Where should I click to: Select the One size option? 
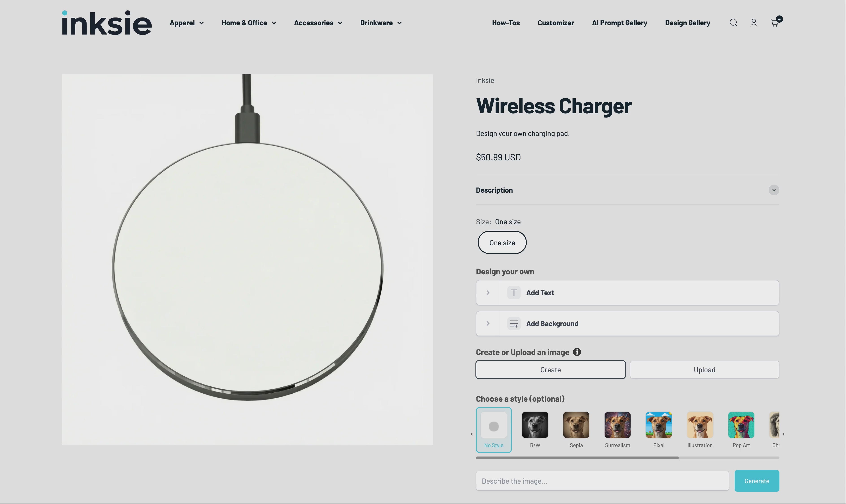click(502, 243)
